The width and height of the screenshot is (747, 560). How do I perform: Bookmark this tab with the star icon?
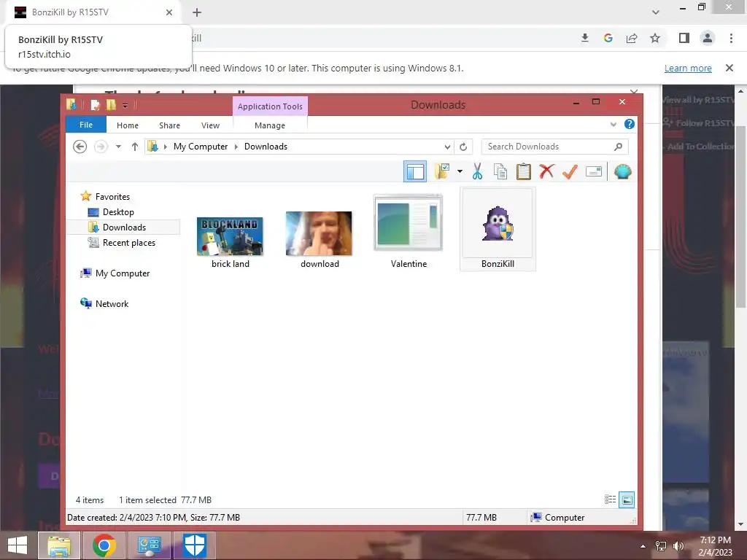click(656, 38)
